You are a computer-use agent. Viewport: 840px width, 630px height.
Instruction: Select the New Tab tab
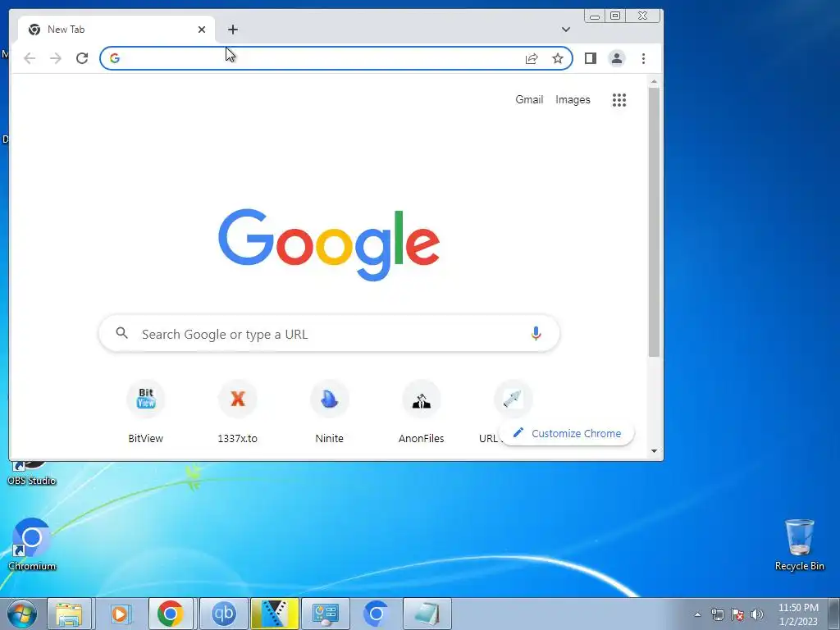coord(116,30)
